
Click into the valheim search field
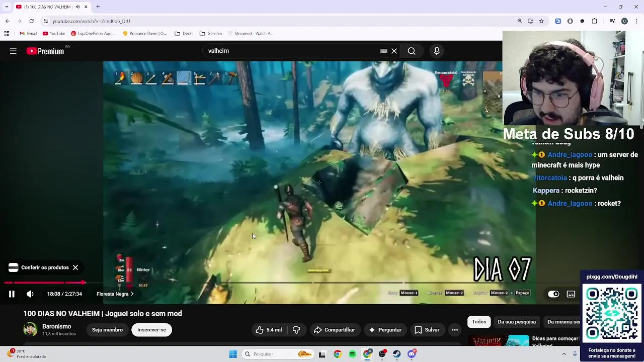[x=292, y=51]
